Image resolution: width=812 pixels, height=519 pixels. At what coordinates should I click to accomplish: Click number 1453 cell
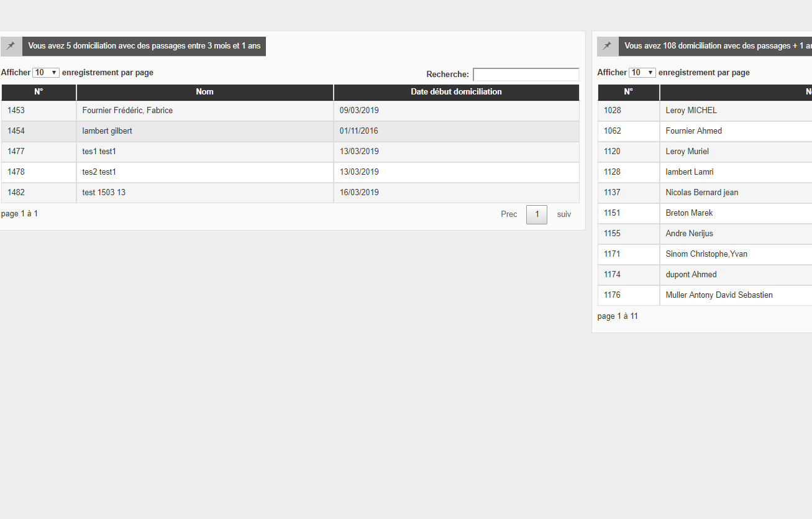tap(39, 111)
